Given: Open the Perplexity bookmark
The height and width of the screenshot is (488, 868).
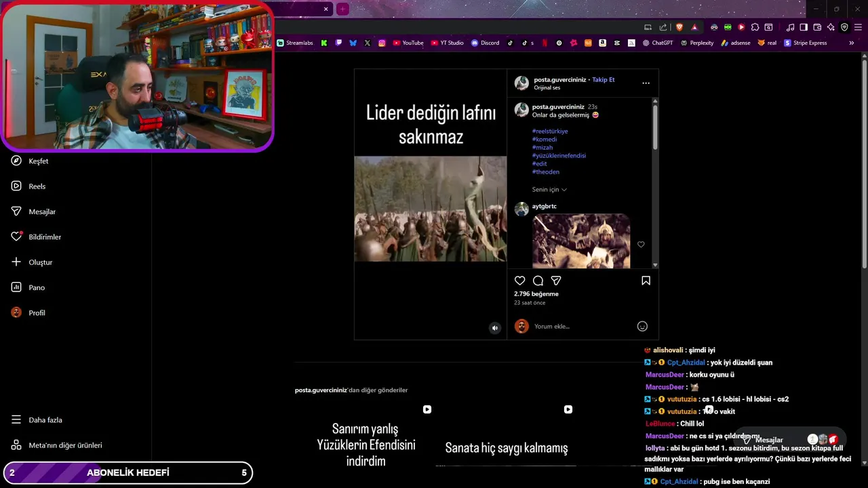Looking at the screenshot, I should (697, 43).
